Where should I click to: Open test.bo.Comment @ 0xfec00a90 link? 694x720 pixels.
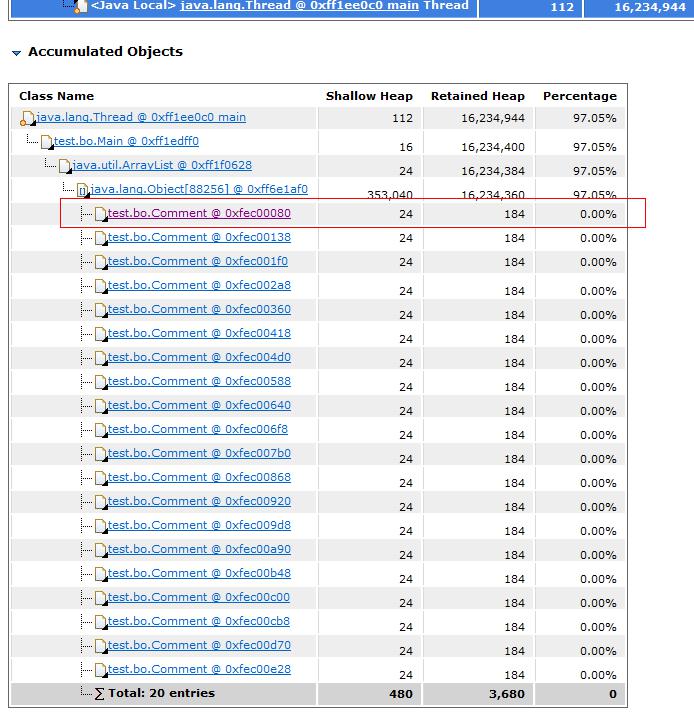[199, 549]
